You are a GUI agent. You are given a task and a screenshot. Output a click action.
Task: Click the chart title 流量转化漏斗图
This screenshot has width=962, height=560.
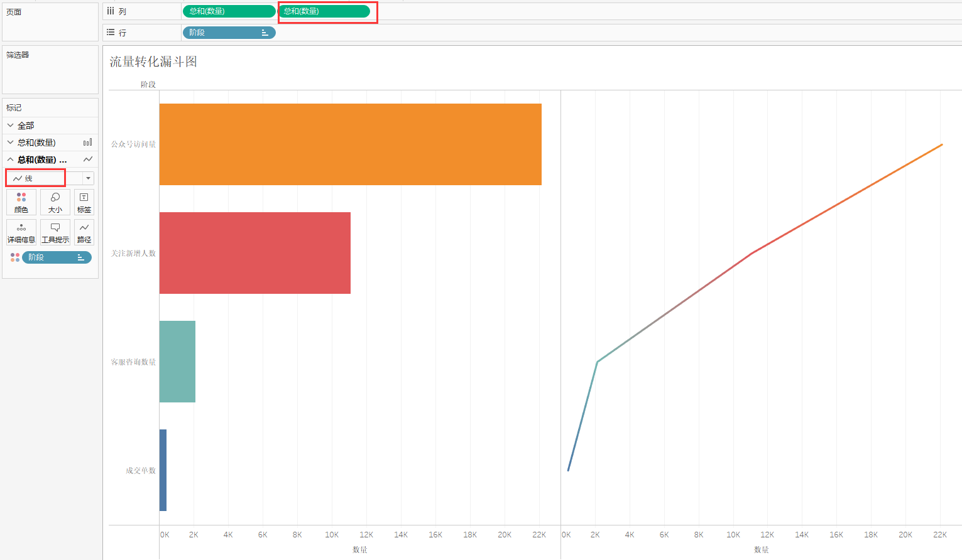(x=153, y=62)
